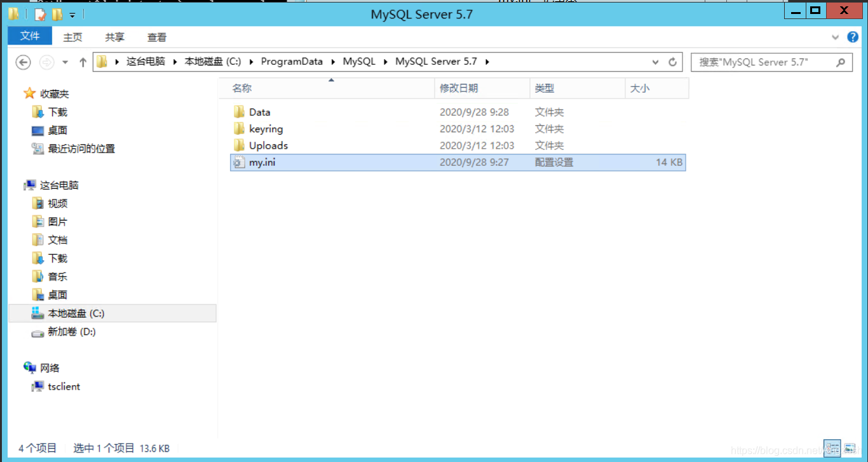Select the keyring folder icon
Screen dimensions: 868x462
(x=239, y=128)
